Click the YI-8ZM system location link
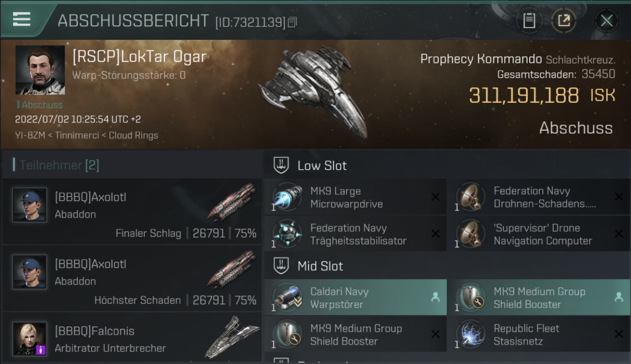The image size is (631, 364). (30, 135)
